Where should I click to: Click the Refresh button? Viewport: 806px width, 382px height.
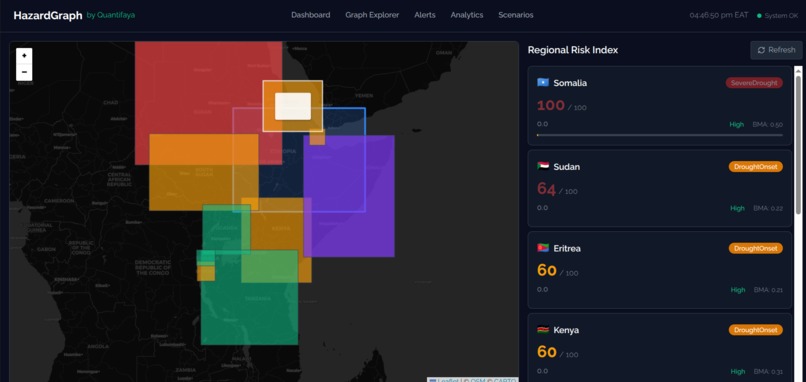776,50
